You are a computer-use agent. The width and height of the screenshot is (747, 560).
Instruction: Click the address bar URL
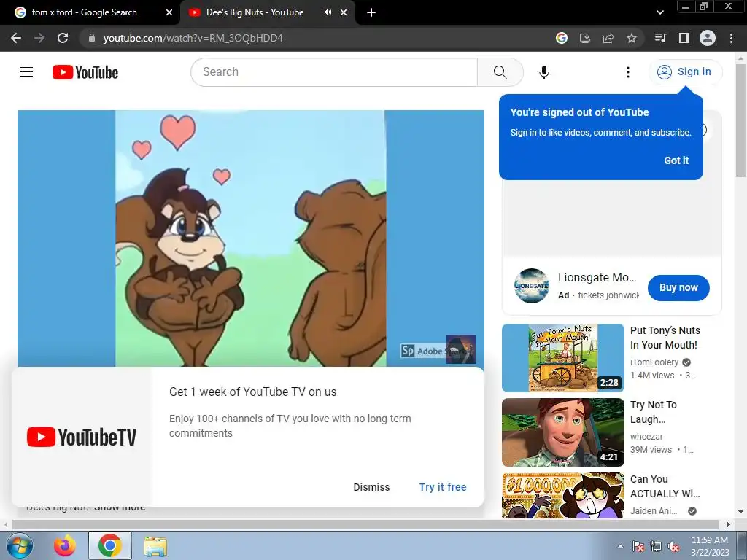click(x=193, y=38)
